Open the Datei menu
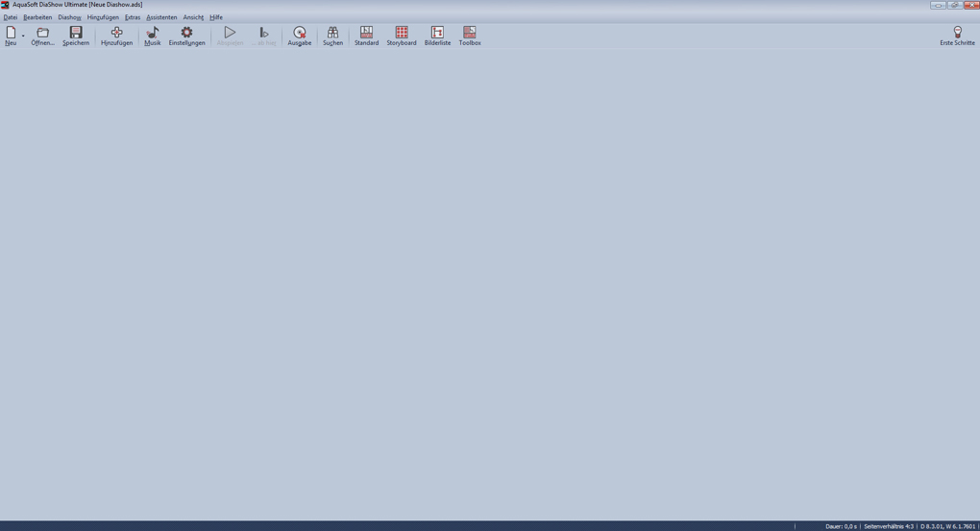980x531 pixels. (11, 17)
